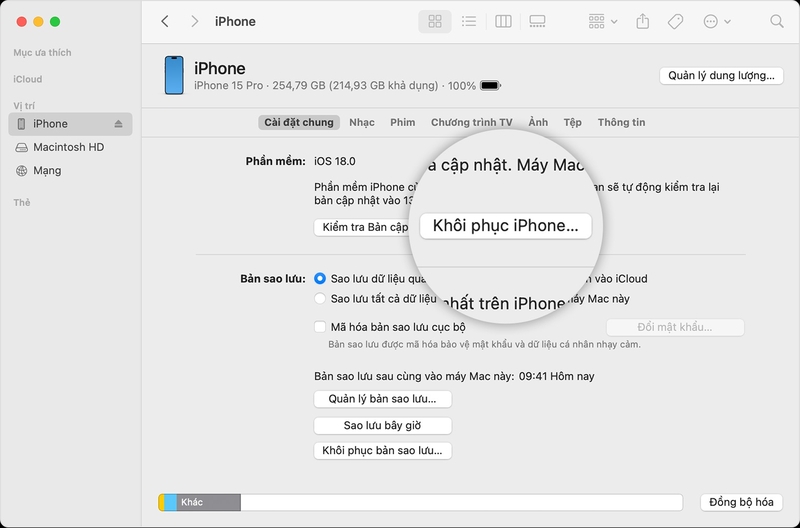The image size is (800, 528).
Task: Switch to the Ảnh tab
Action: [x=538, y=122]
